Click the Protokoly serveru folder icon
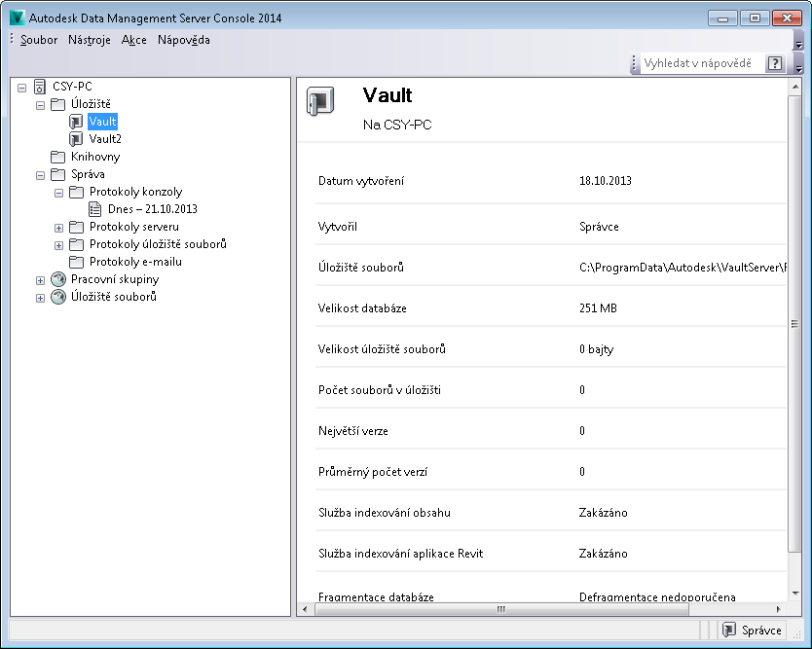This screenshot has height=649, width=812. (x=77, y=228)
